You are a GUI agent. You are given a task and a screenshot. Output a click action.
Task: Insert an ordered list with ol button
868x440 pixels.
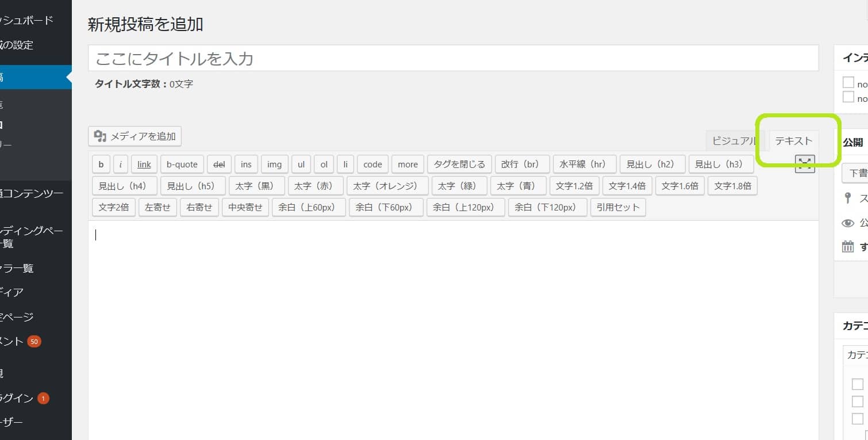[324, 164]
